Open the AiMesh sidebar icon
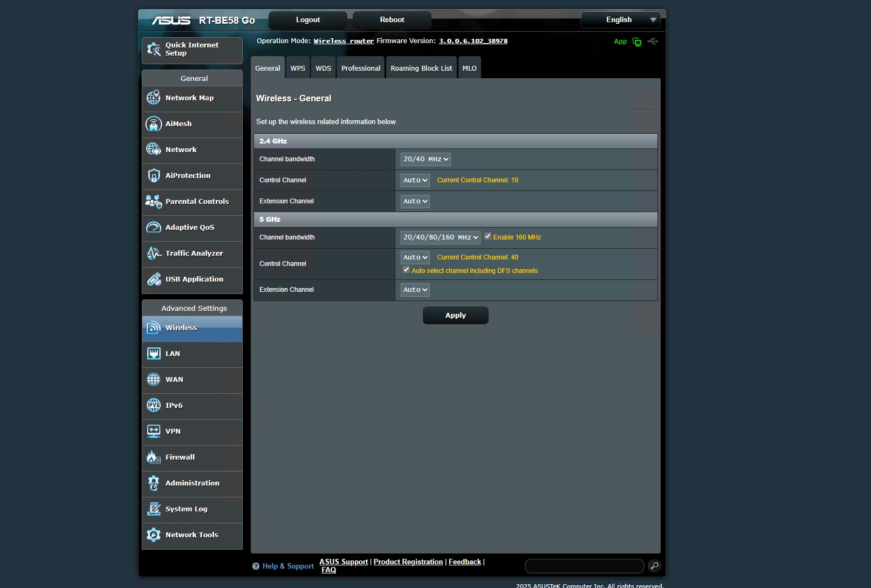871x588 pixels. point(154,124)
